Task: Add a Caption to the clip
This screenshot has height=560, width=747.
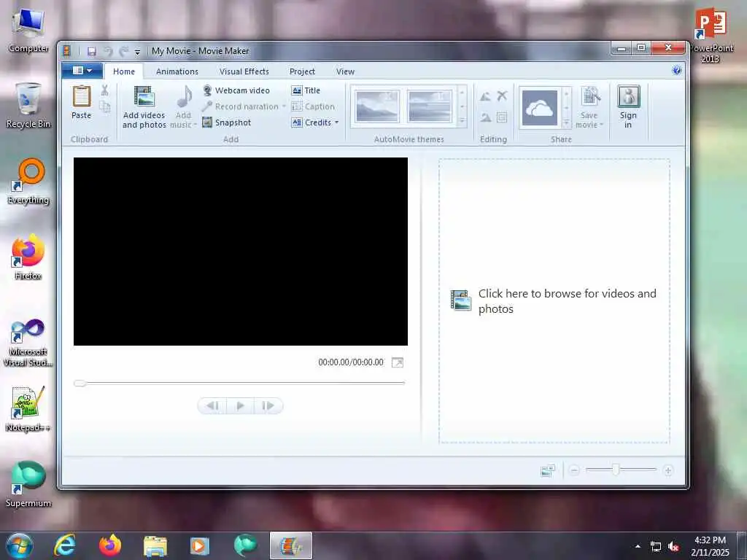Action: (313, 106)
